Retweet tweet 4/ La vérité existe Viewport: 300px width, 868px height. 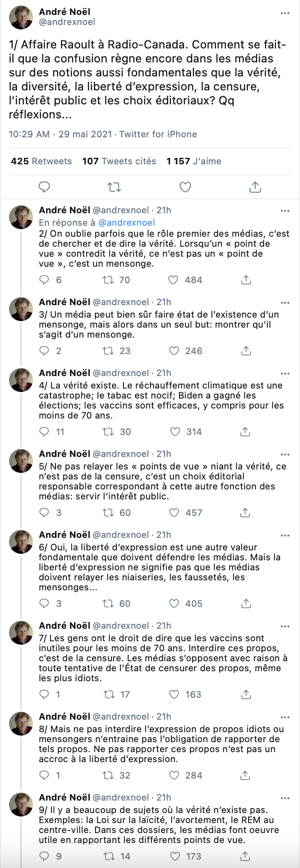(108, 432)
